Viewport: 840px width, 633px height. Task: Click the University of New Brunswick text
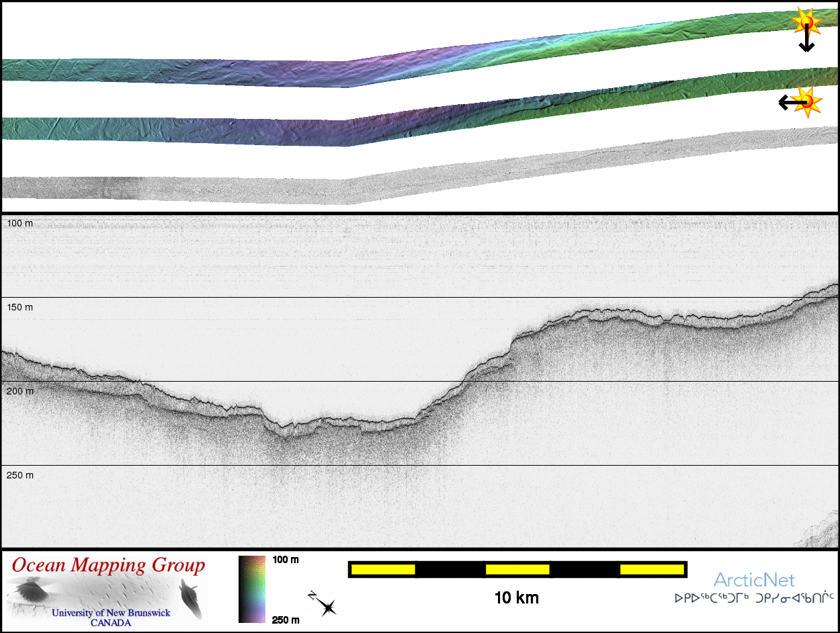111,613
